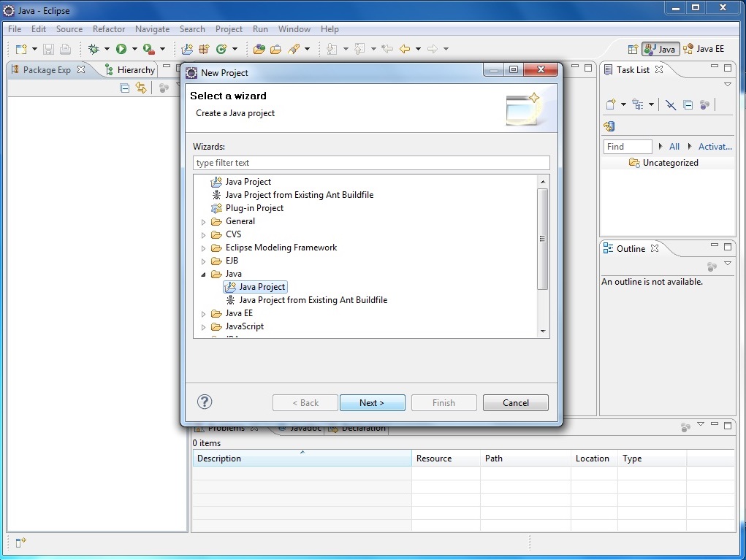Viewport: 746px width, 560px height.
Task: Run the application with the green play icon
Action: click(x=122, y=49)
